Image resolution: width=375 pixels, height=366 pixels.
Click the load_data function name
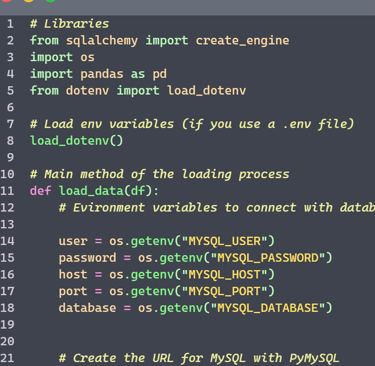[91, 191]
